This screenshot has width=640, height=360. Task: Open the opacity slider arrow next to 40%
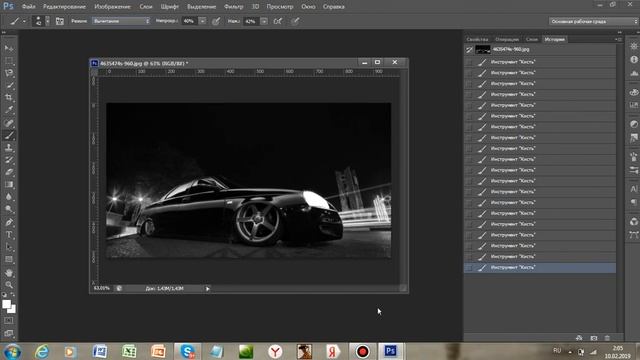tap(202, 21)
